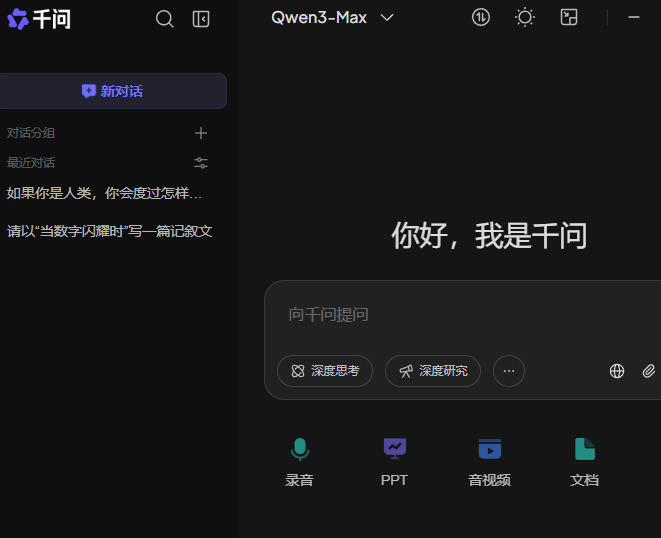Open the 录音 recording tool
This screenshot has width=661, height=538.
pos(299,461)
